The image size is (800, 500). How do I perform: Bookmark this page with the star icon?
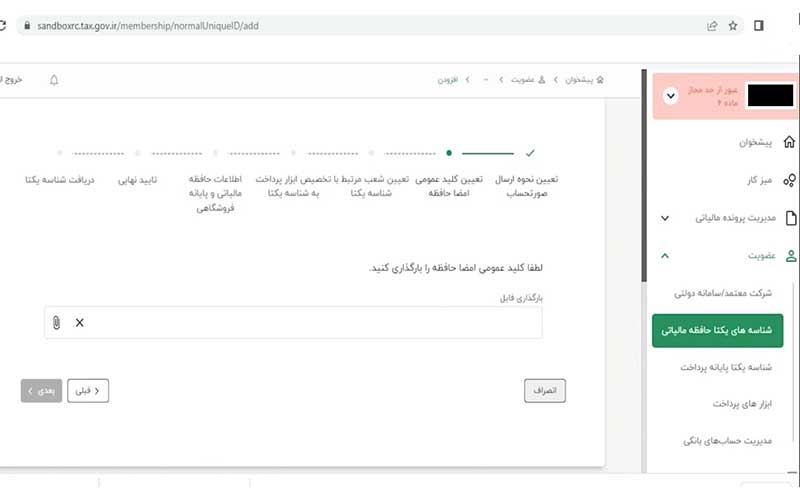tap(732, 26)
